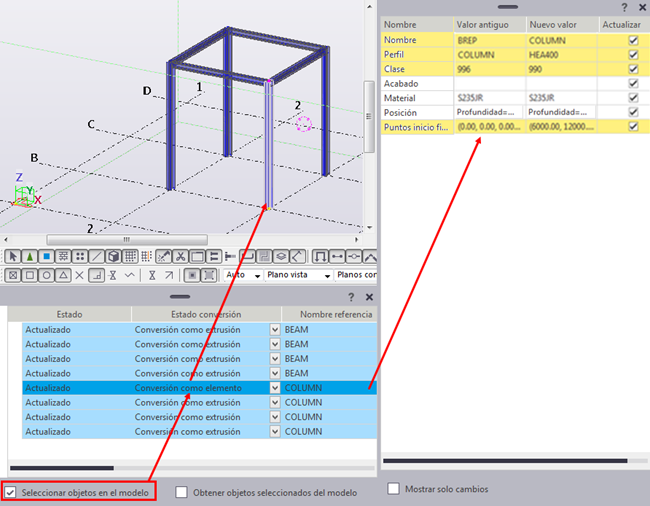This screenshot has width=650, height=506.
Task: Click the 3D cube select icon
Action: click(113, 257)
